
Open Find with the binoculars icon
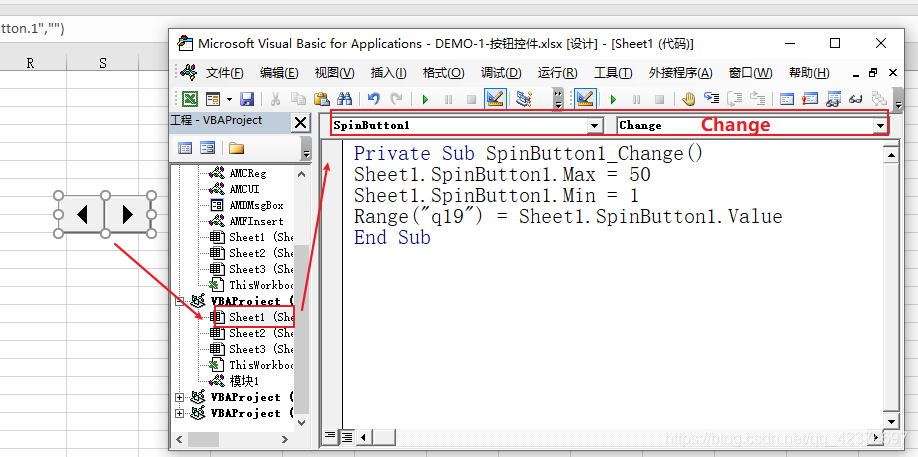(344, 99)
